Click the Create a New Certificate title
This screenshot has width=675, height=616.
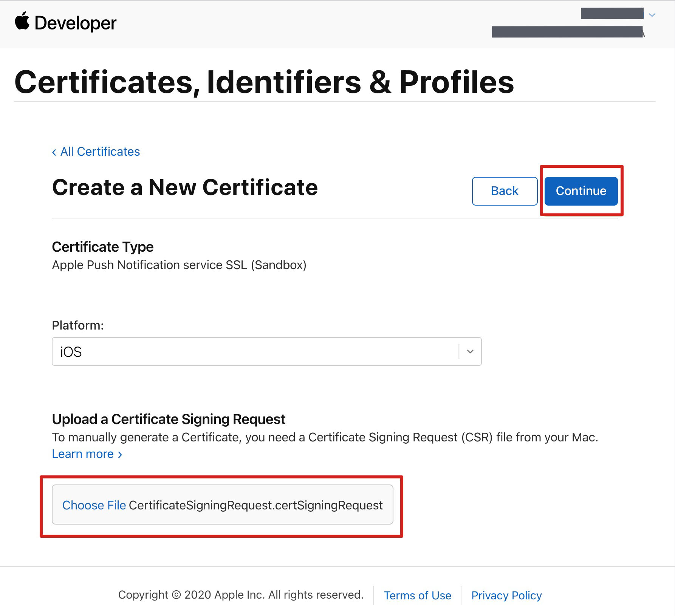coord(185,187)
